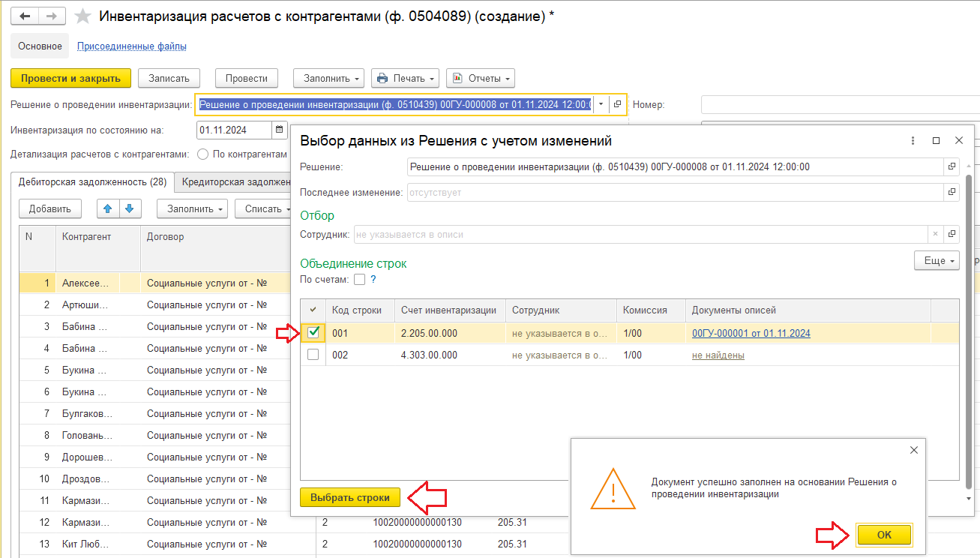Click the Сотрудник filter input
Image resolution: width=980 pixels, height=558 pixels.
(641, 234)
